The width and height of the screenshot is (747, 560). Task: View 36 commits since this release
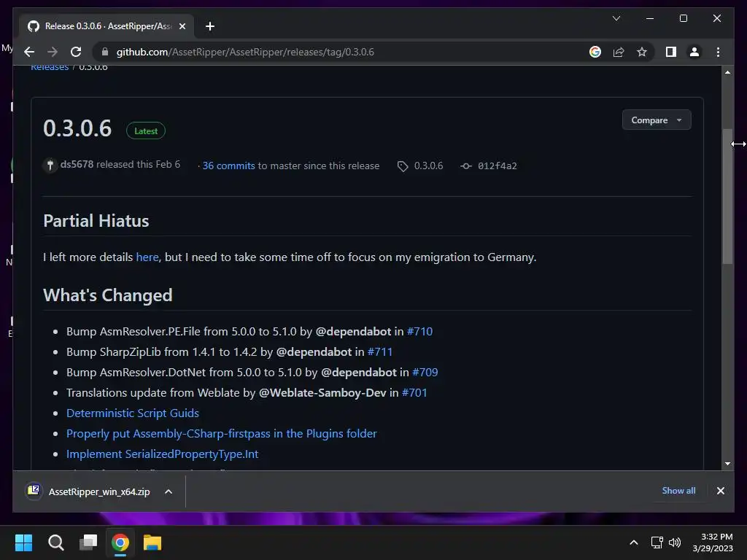click(228, 166)
